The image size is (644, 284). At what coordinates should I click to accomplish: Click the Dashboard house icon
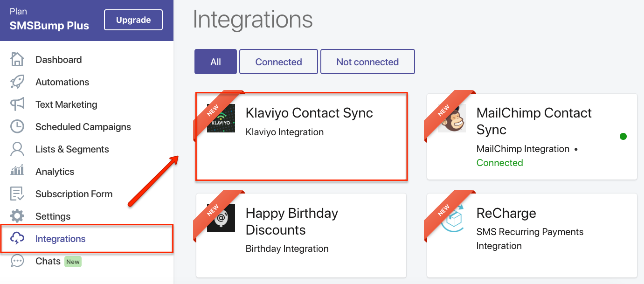pos(17,60)
